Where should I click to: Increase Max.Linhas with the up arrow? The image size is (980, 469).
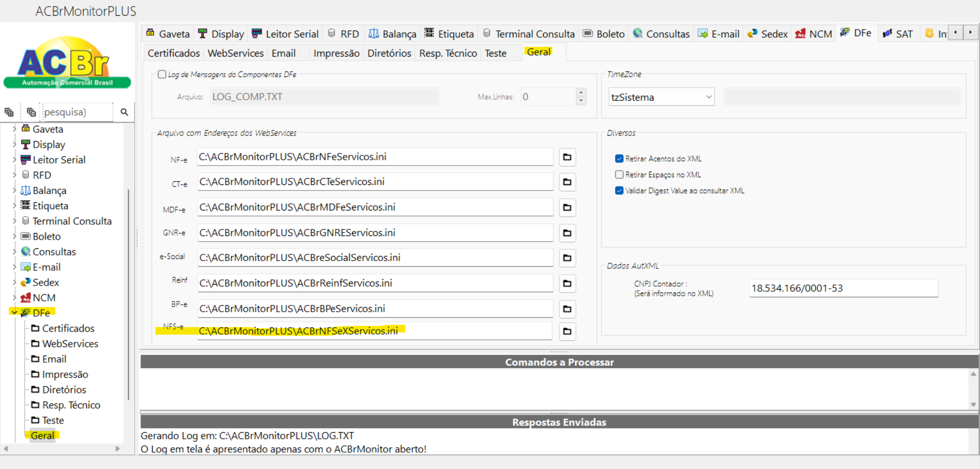(580, 92)
